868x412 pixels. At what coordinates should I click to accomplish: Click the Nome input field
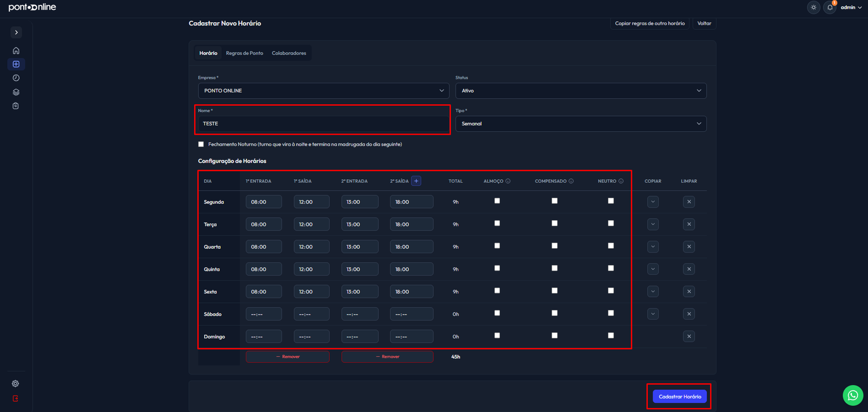[x=323, y=124]
